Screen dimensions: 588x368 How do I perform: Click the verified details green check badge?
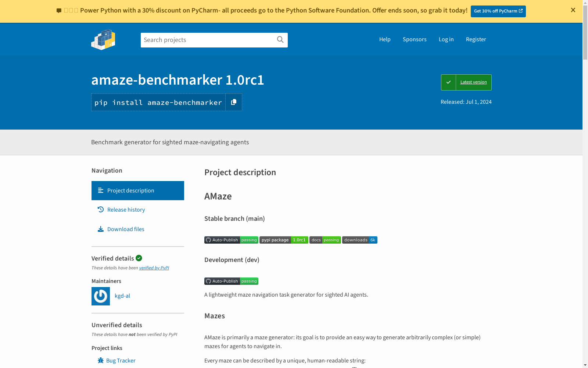tap(139, 258)
